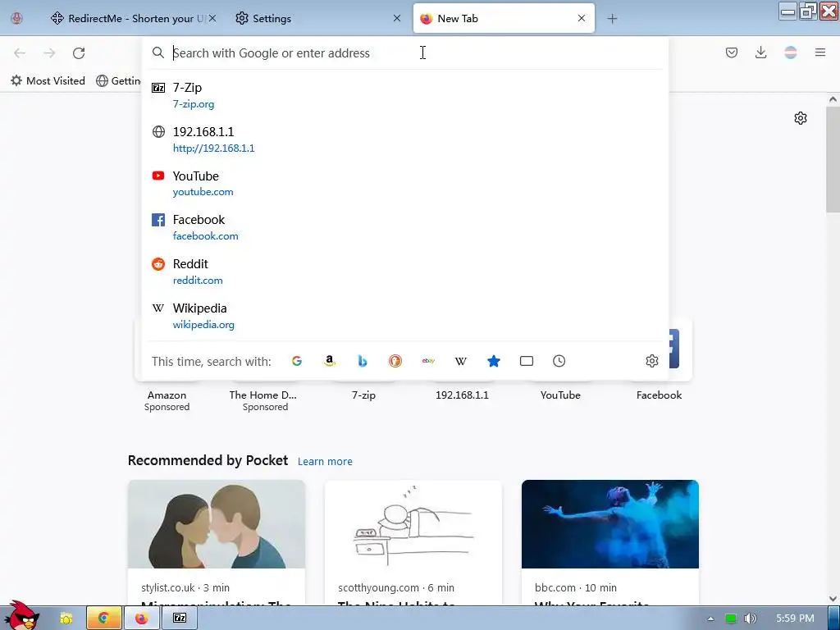Choose YouTube suggestion

coord(405,183)
